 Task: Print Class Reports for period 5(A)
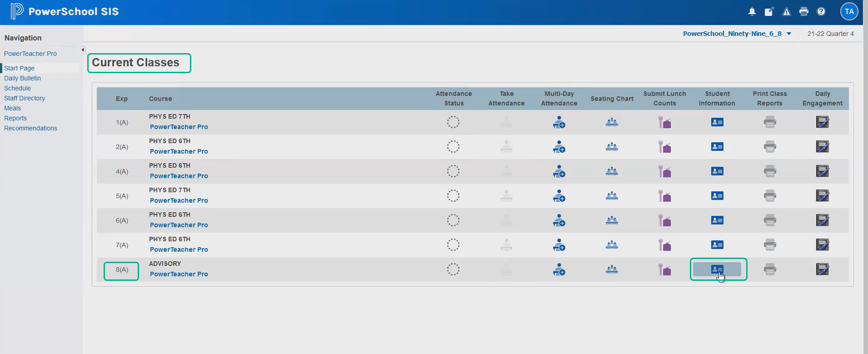[769, 196]
